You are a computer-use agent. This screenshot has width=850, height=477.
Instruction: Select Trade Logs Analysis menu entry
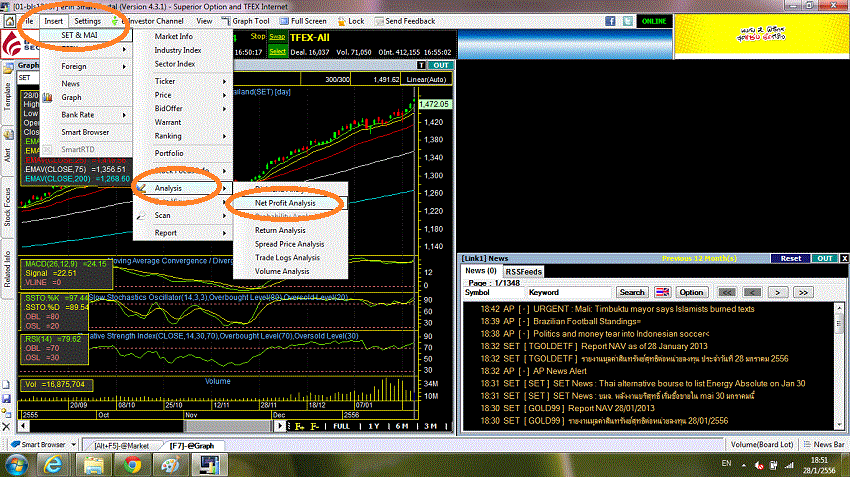(290, 257)
